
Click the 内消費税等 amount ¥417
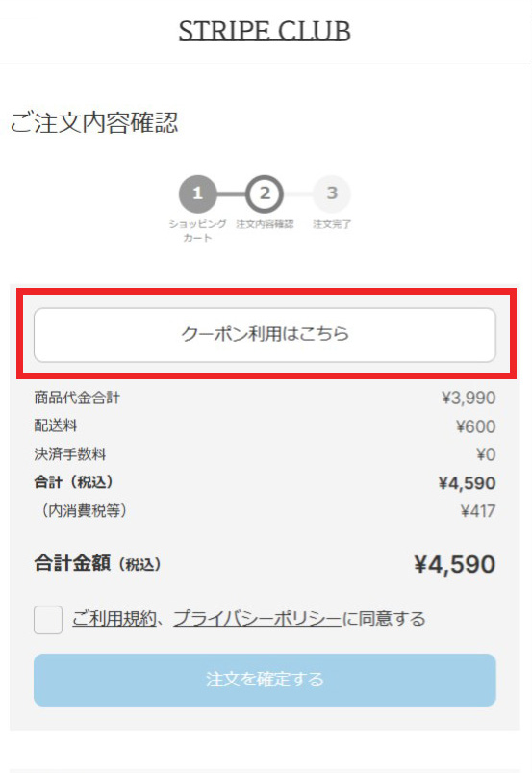click(x=478, y=511)
